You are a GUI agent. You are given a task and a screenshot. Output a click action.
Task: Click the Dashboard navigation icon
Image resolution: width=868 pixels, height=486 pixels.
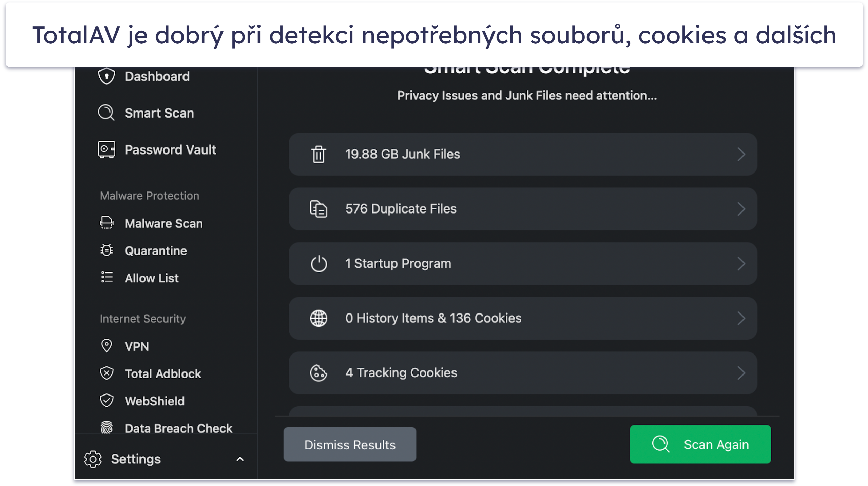pyautogui.click(x=107, y=76)
